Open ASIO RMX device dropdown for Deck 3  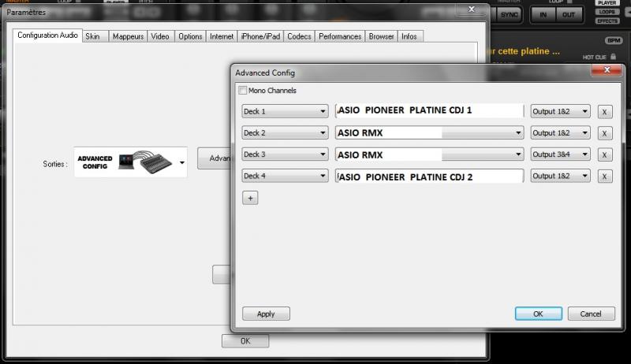[429, 154]
